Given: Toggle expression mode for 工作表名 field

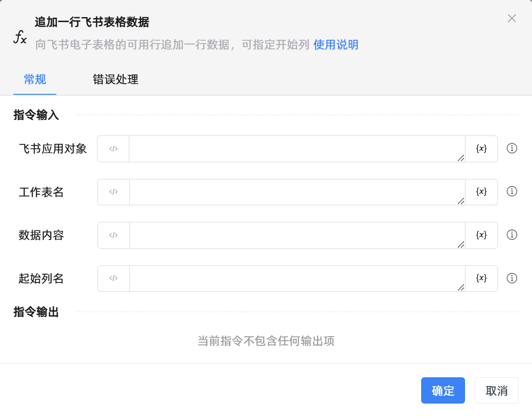Looking at the screenshot, I should (x=113, y=192).
